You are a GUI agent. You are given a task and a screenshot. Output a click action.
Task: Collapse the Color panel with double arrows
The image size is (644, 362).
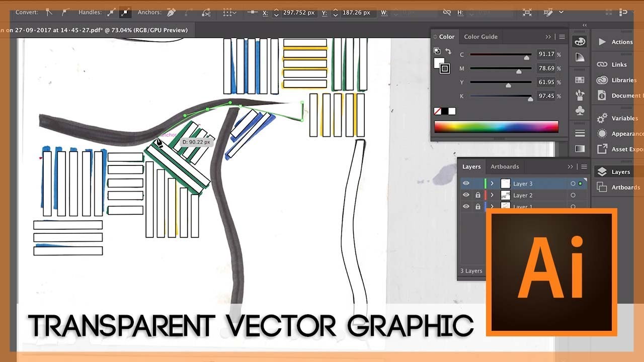548,37
